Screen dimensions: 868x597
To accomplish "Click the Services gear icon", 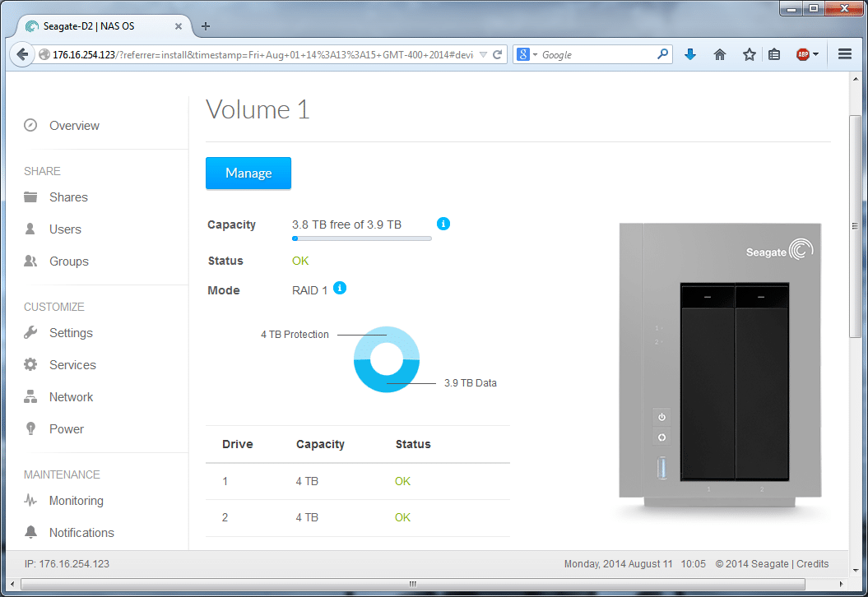I will coord(30,364).
